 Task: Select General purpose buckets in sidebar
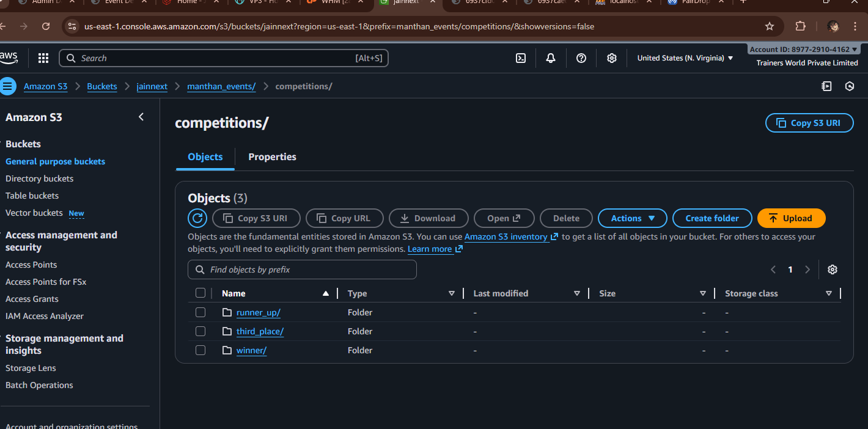pos(55,161)
